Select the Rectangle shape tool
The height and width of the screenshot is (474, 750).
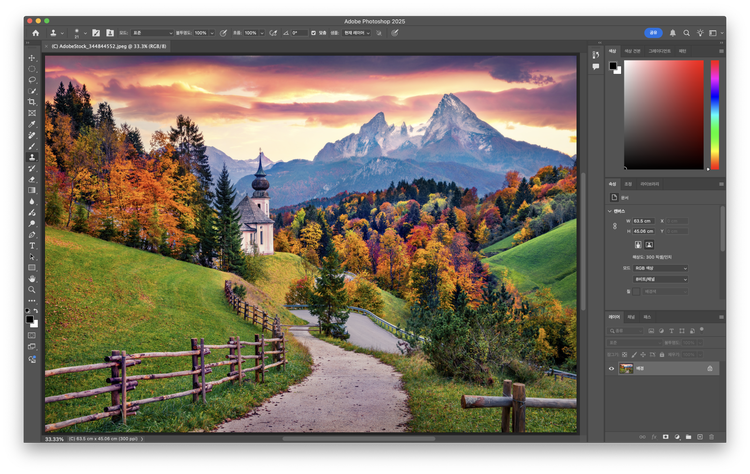pos(32,268)
